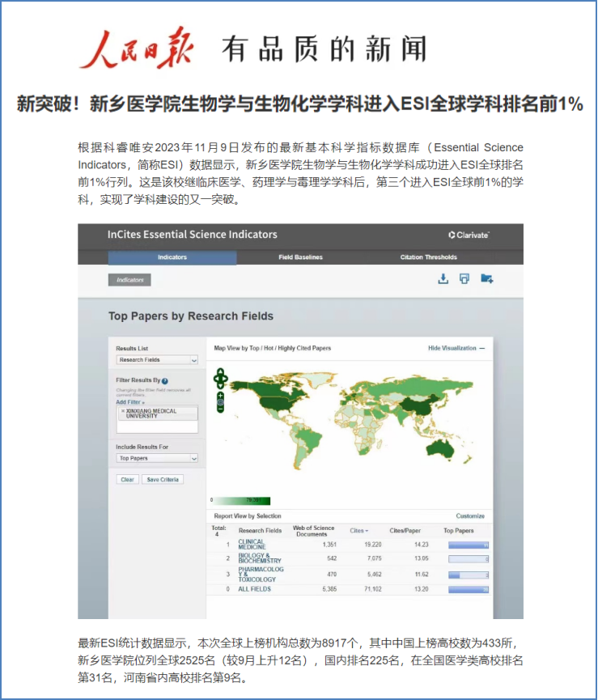
Task: Click the Add Filter link
Action: pos(129,401)
